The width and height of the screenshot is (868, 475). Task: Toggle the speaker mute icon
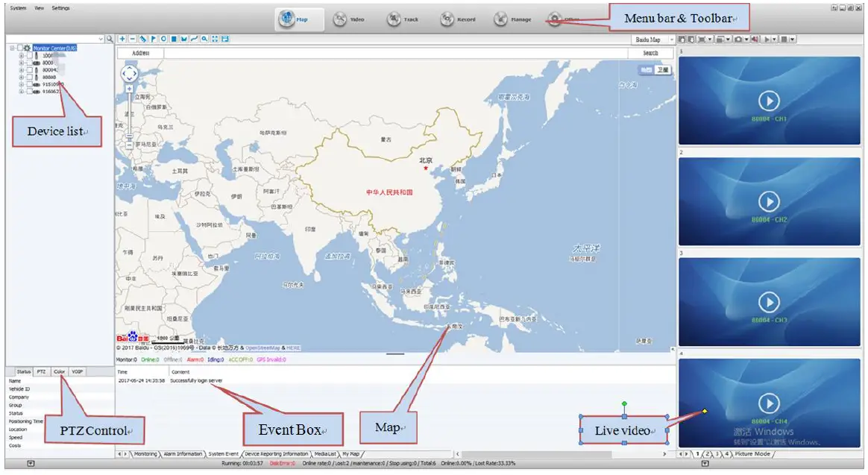pyautogui.click(x=755, y=40)
